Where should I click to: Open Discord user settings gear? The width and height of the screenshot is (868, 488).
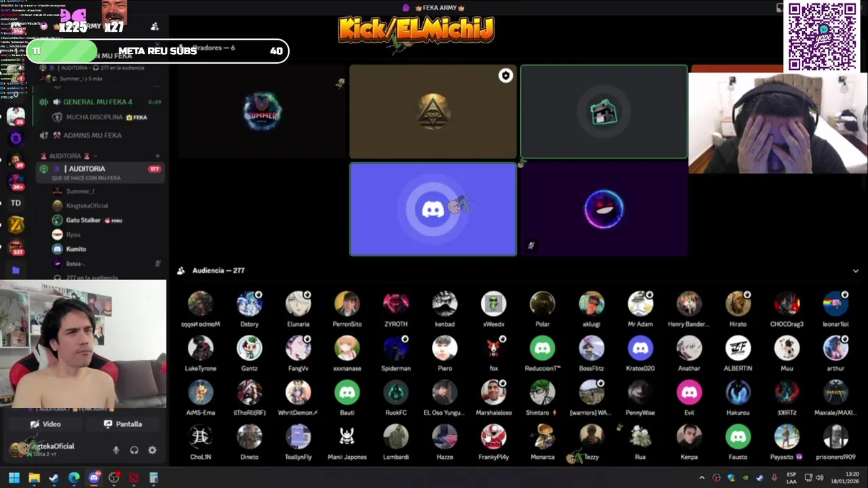click(x=152, y=450)
